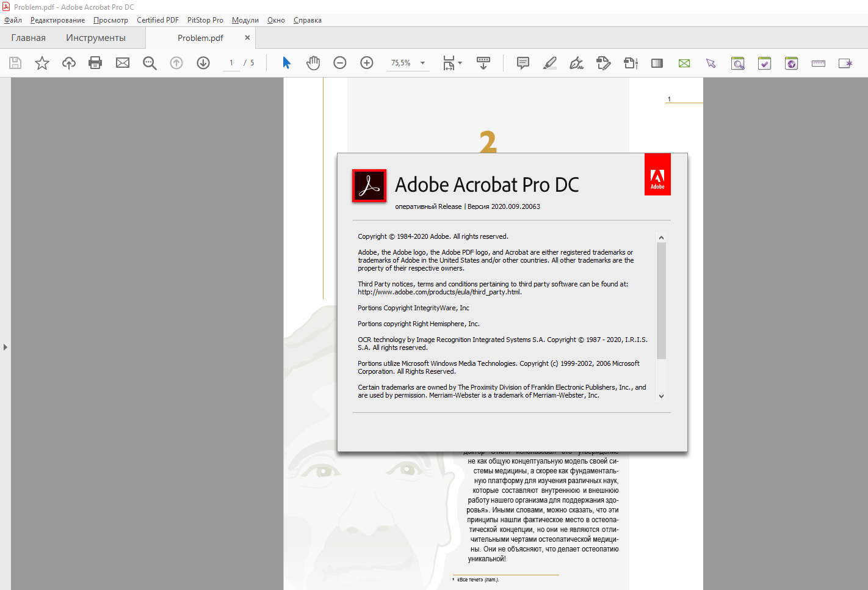
Task: Select the Highlight text tool
Action: click(550, 63)
